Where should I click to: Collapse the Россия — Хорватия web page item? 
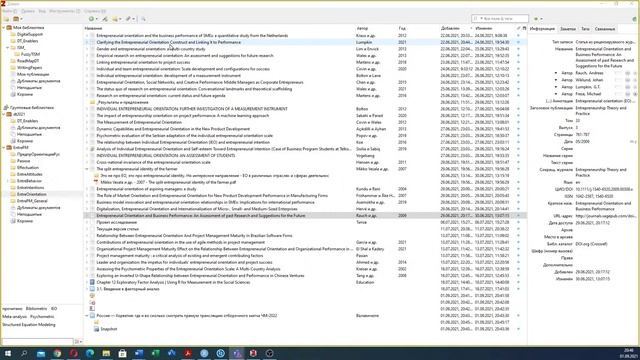pos(87,316)
